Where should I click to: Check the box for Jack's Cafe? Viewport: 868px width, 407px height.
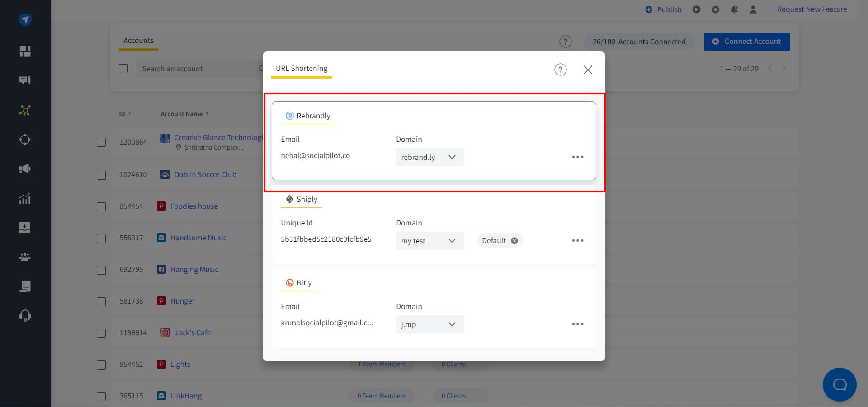pyautogui.click(x=101, y=333)
